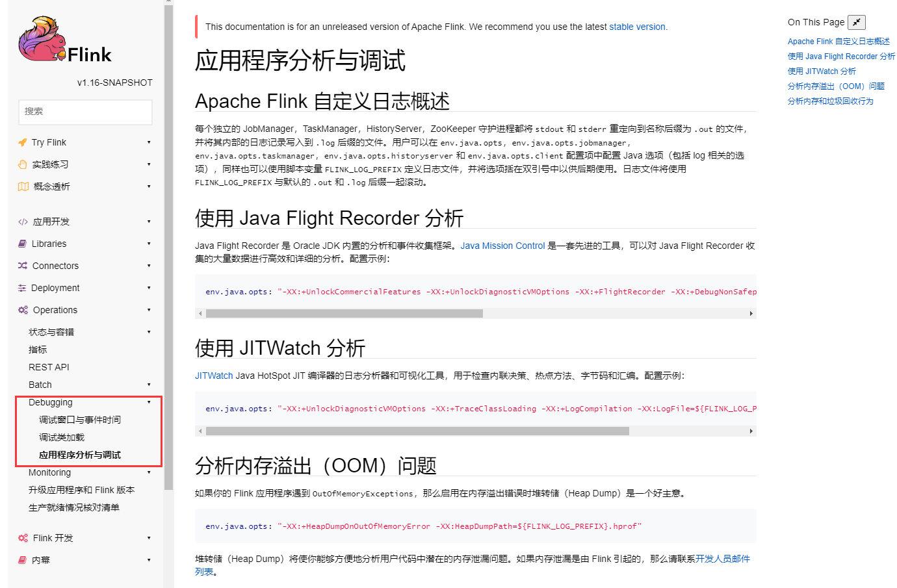Click the gears icon beside Flink 开发
The height and width of the screenshot is (588, 897).
coord(23,538)
